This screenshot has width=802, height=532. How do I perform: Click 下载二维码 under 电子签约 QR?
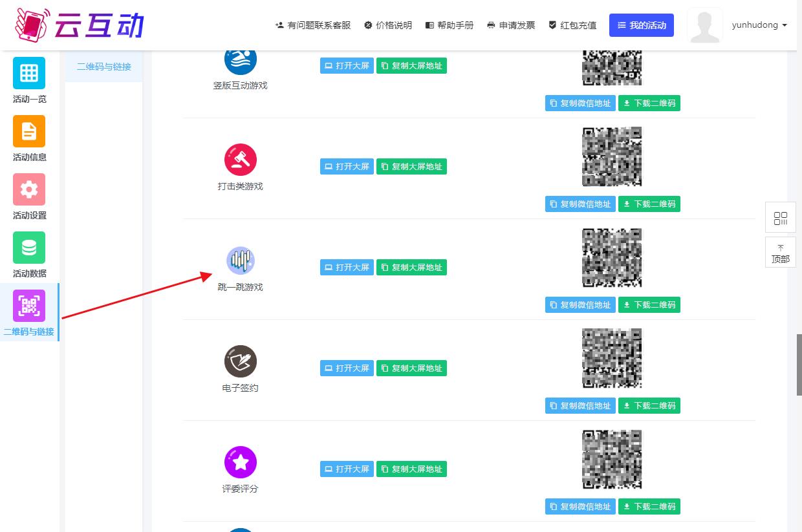coord(649,406)
